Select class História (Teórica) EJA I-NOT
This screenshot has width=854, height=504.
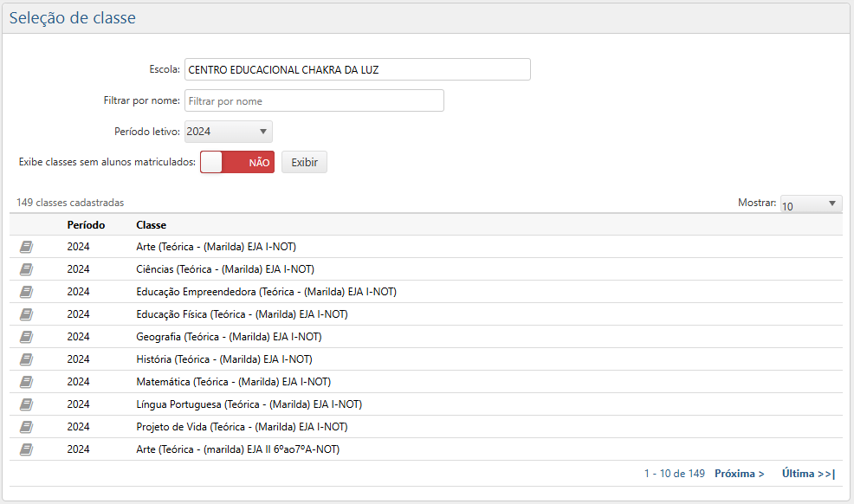(x=223, y=359)
